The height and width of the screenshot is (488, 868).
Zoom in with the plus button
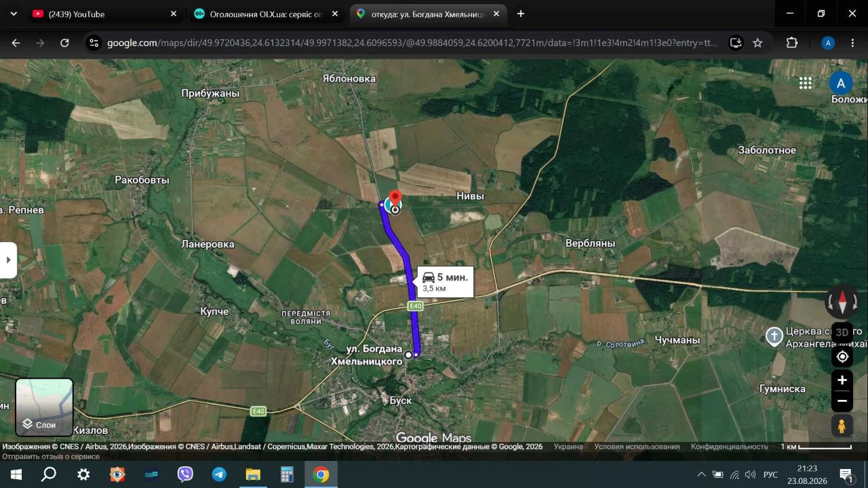(x=842, y=380)
